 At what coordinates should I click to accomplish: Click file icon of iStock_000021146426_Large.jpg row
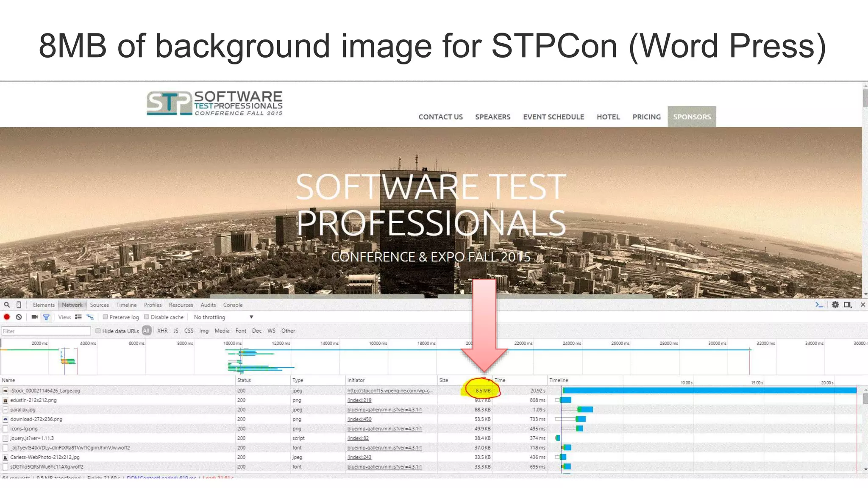6,391
